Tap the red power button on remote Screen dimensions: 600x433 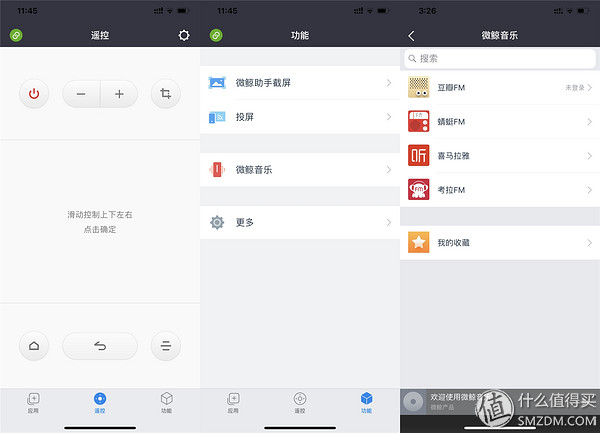click(34, 94)
